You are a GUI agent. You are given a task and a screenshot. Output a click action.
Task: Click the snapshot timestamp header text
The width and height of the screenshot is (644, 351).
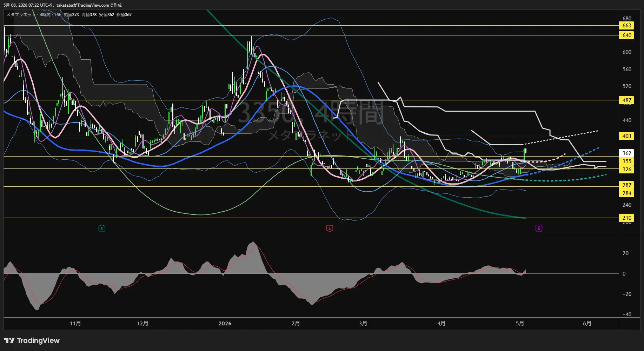tap(63, 5)
